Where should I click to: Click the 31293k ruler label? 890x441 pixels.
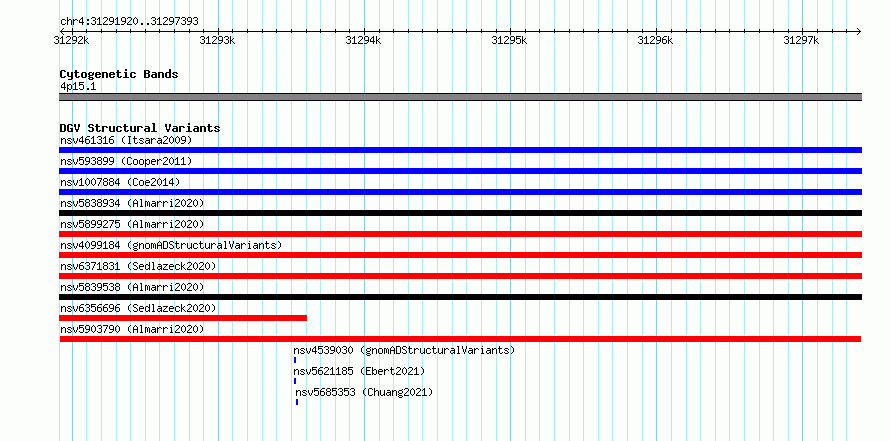(x=217, y=40)
